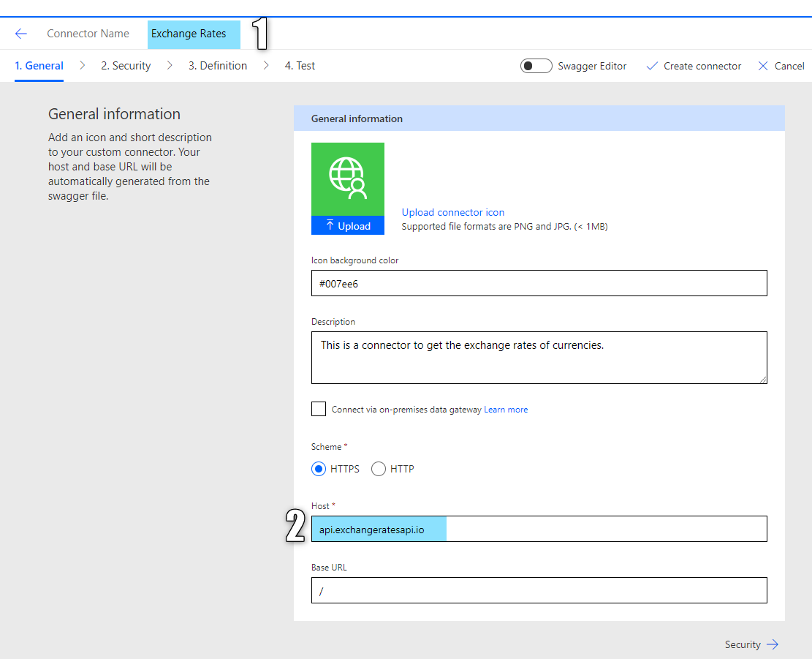This screenshot has width=812, height=659.
Task: Select the HTTPS scheme radio button
Action: (x=319, y=469)
